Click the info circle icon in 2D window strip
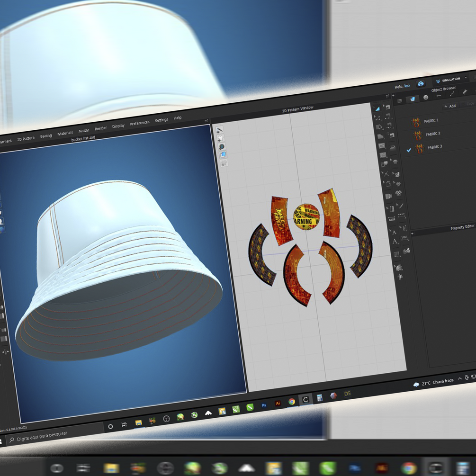The height and width of the screenshot is (476, 476). [x=222, y=147]
